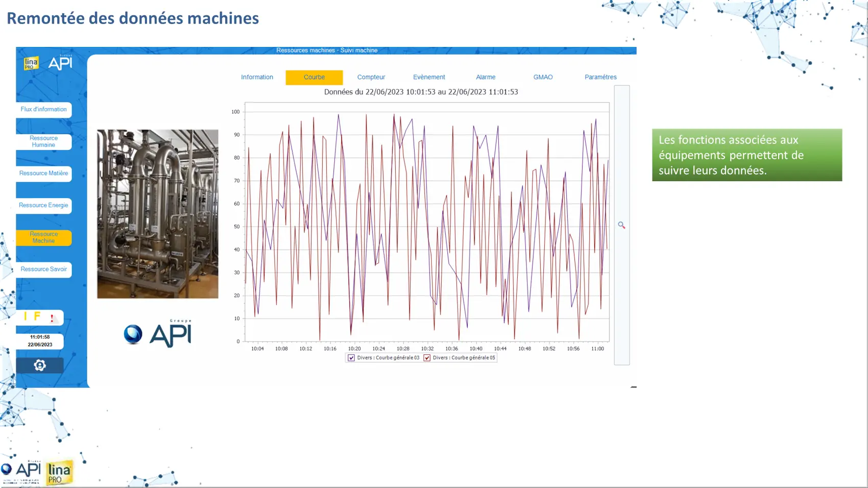
Task: Click the clock reading 11:01:58
Action: click(40, 337)
